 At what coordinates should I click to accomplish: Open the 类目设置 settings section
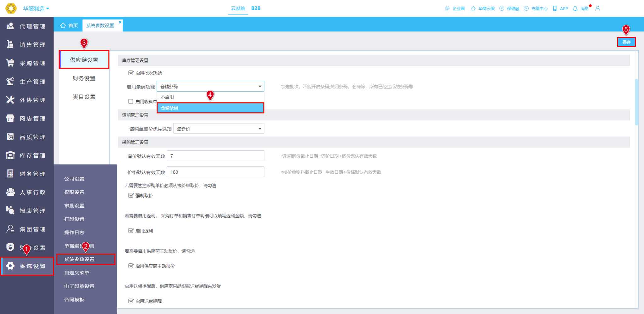[x=84, y=97]
